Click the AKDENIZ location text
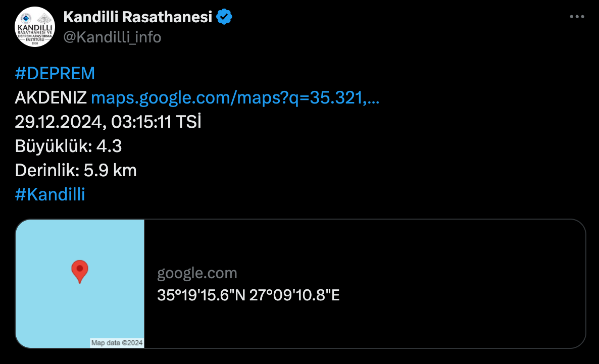This screenshot has width=599, height=364. 51,98
